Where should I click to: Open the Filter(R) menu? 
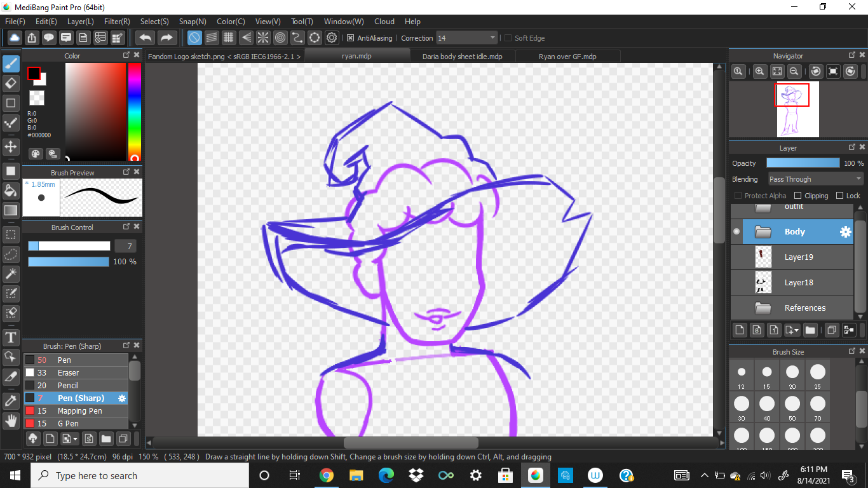[x=117, y=22]
